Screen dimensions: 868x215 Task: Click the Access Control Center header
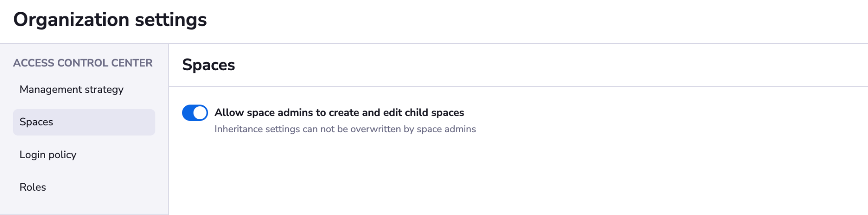pyautogui.click(x=83, y=63)
